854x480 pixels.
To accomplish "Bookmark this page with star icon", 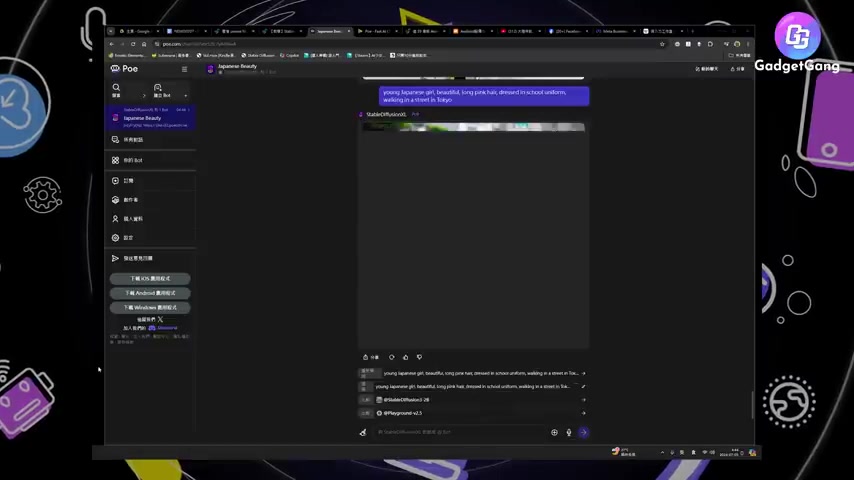I will (662, 44).
